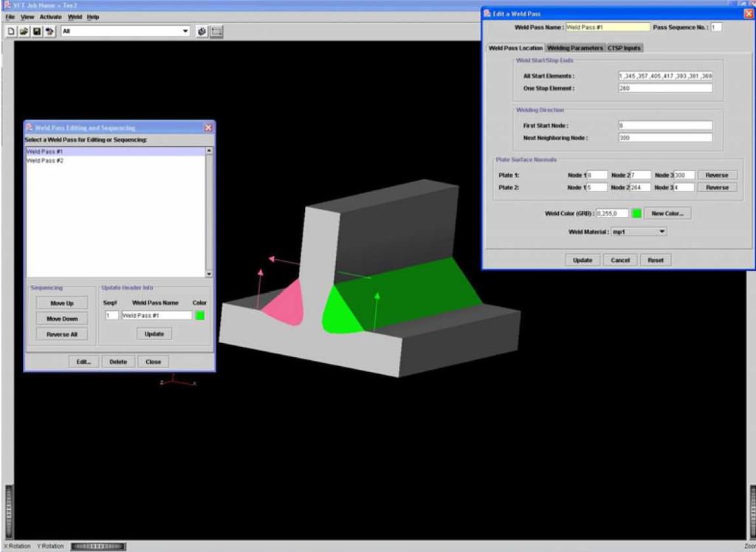
Task: Switch to the Welding Parameters tab
Action: click(x=574, y=48)
